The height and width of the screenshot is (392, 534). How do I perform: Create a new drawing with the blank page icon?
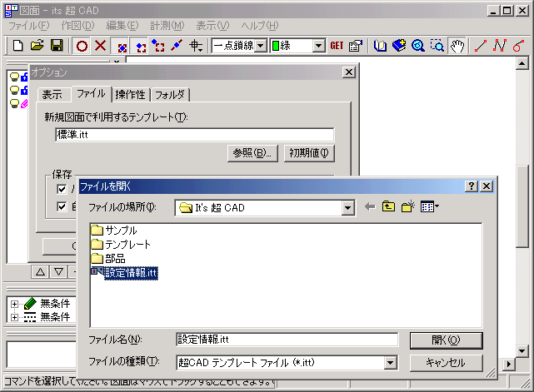click(x=17, y=45)
